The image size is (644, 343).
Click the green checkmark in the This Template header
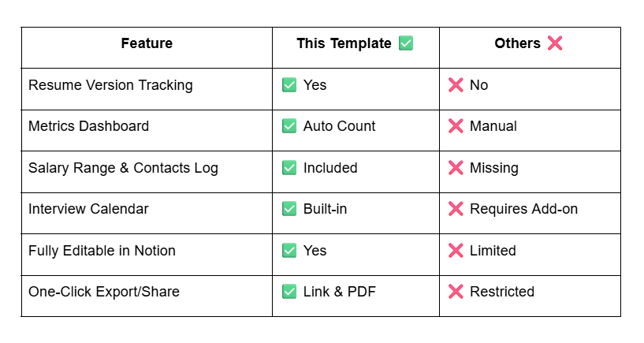coord(406,44)
